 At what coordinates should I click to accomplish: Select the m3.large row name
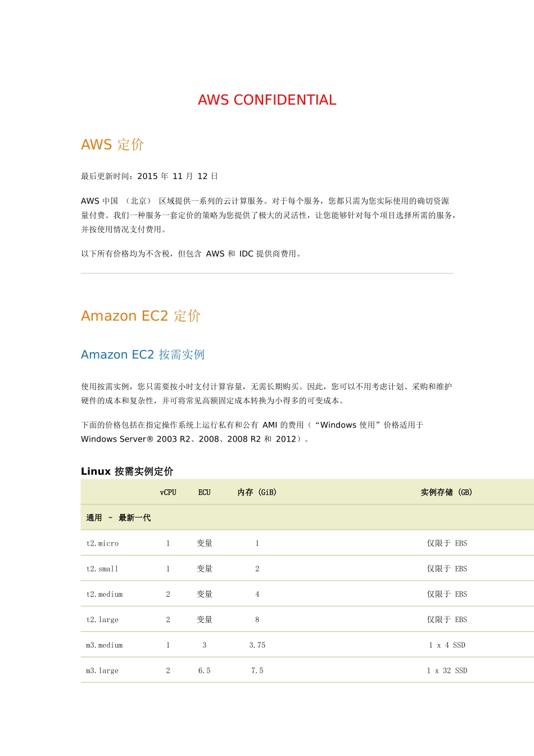tap(102, 671)
